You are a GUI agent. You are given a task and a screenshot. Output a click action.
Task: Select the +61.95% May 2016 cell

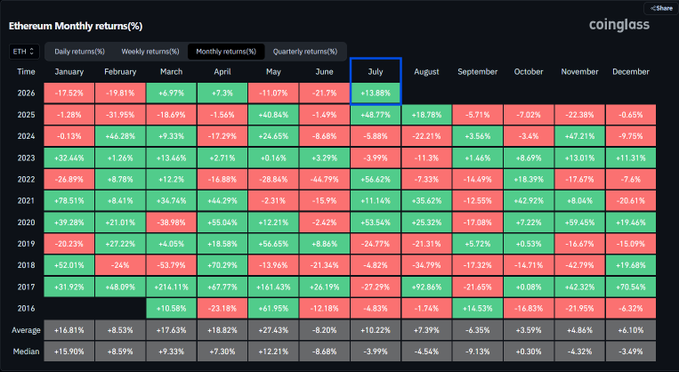point(273,308)
